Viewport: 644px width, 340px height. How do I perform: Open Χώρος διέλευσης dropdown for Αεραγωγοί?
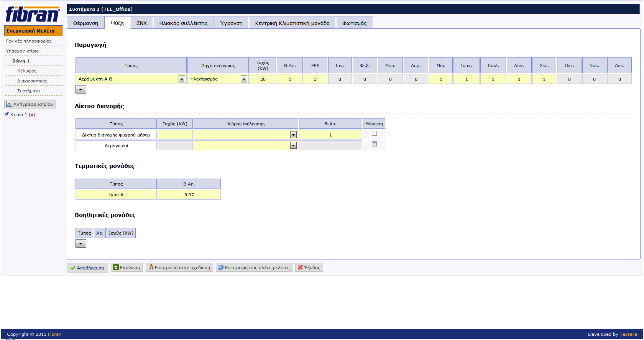293,145
